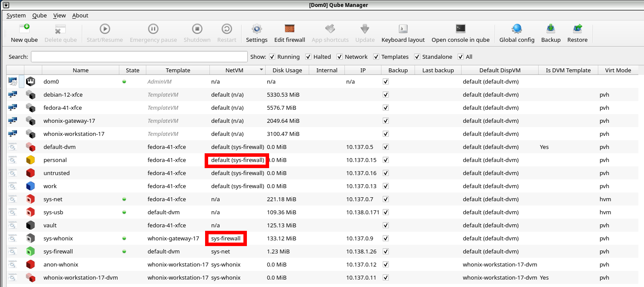Click the whonix-gateway-17 row name

69,121
